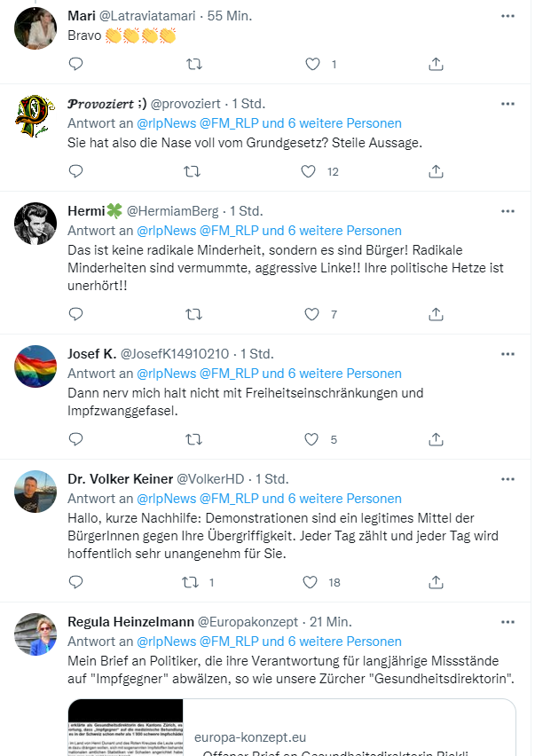Viewport: 535px width, 756px height.
Task: Share Hermi's tweet
Action: [x=436, y=314]
